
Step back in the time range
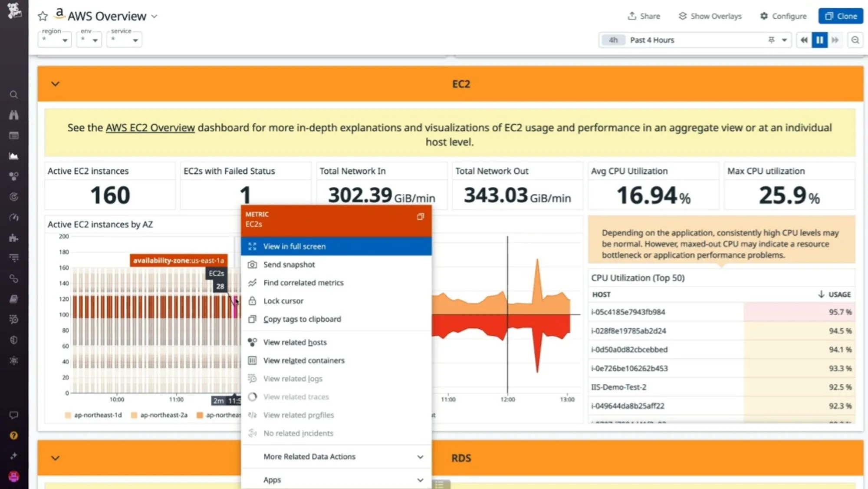tap(804, 40)
